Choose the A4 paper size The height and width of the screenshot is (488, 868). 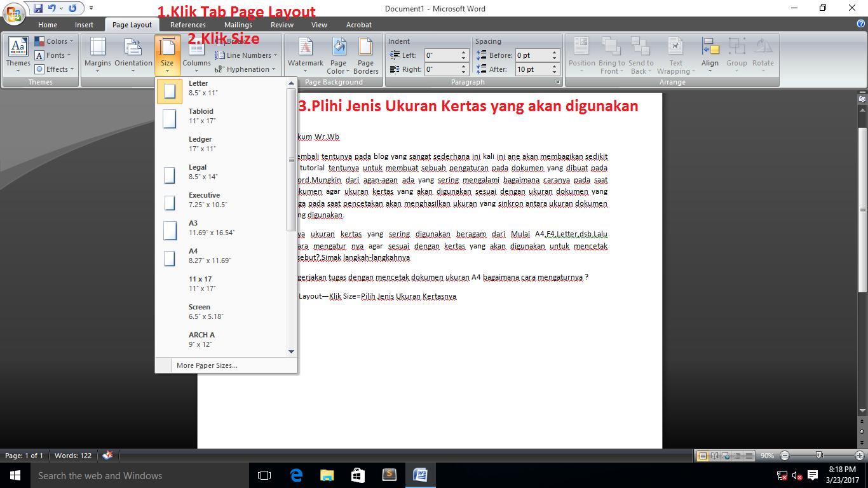coord(222,257)
